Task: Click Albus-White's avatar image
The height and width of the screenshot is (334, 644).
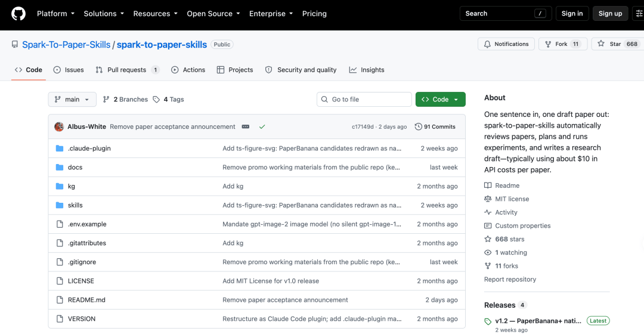Action: click(58, 126)
